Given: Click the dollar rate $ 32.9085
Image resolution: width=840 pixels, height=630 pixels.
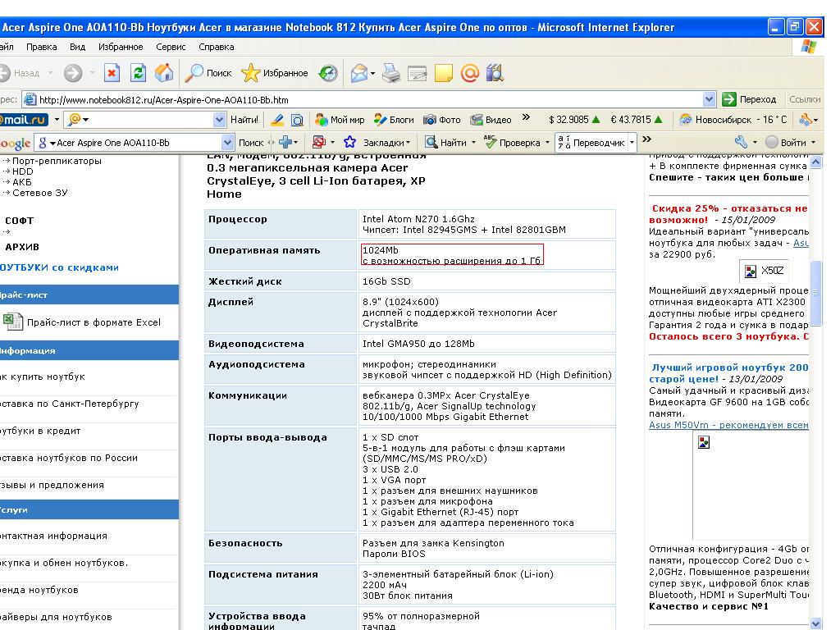Looking at the screenshot, I should tap(573, 120).
